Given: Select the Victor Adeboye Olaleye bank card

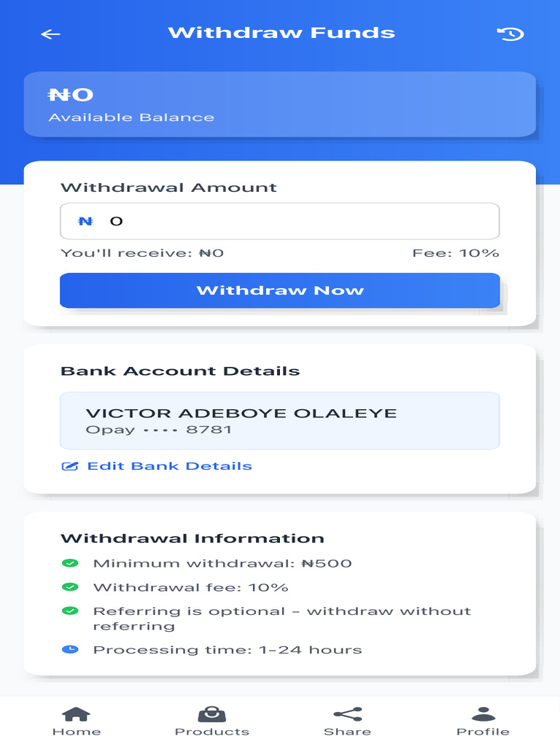Looking at the screenshot, I should click(x=280, y=421).
